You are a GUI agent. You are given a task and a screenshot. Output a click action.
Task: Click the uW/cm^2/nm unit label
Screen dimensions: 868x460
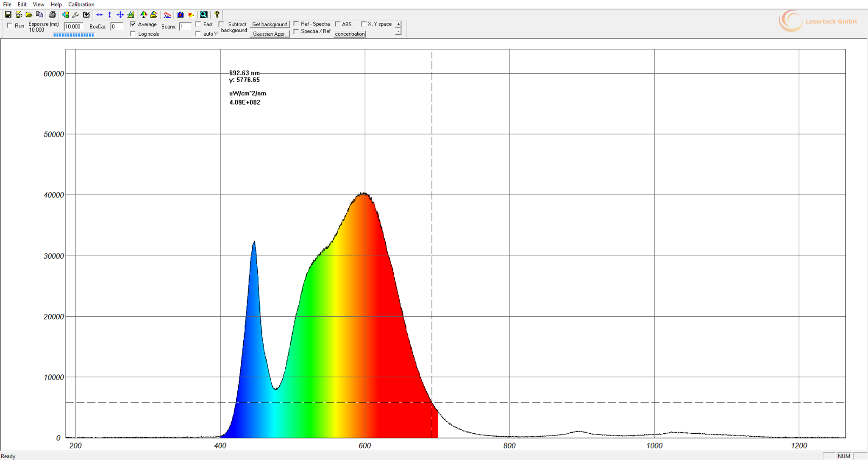click(x=248, y=93)
